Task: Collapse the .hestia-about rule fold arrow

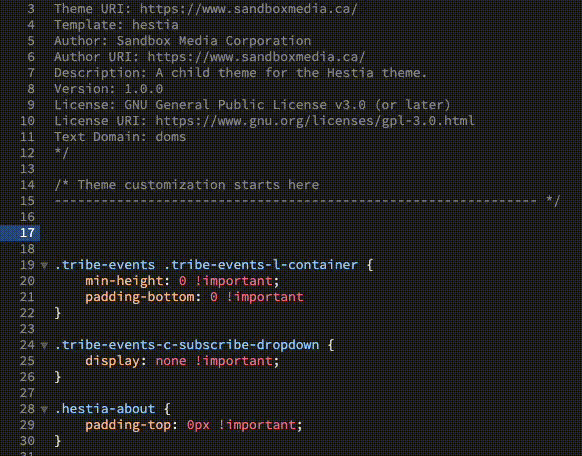Action: pos(44,409)
